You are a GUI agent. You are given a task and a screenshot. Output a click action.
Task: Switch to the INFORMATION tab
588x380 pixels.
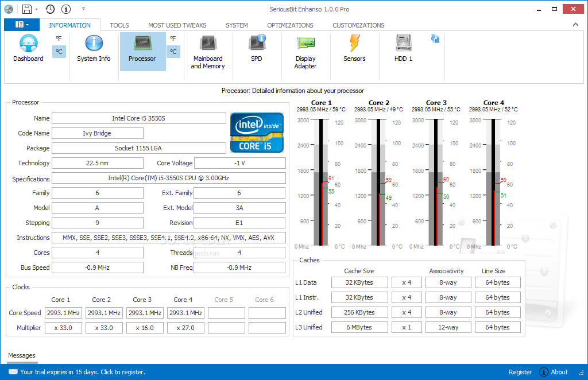[x=69, y=25]
